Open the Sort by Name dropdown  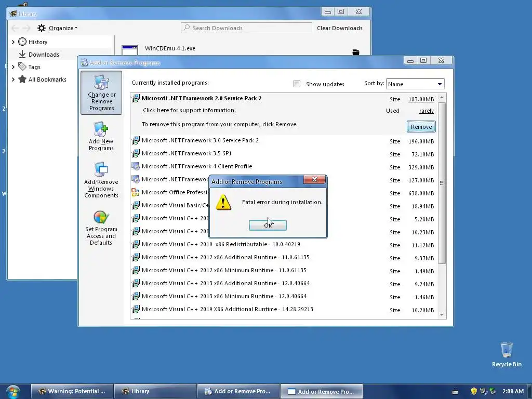pos(415,84)
